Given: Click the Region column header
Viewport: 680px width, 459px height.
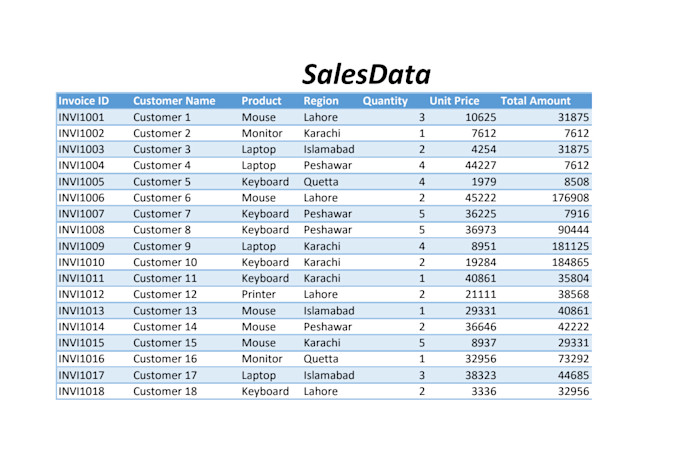Looking at the screenshot, I should coord(321,101).
